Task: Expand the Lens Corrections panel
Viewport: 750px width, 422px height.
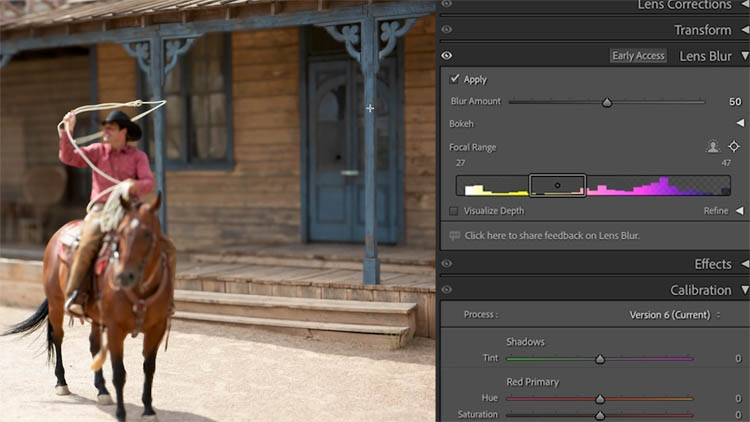Action: [x=745, y=4]
